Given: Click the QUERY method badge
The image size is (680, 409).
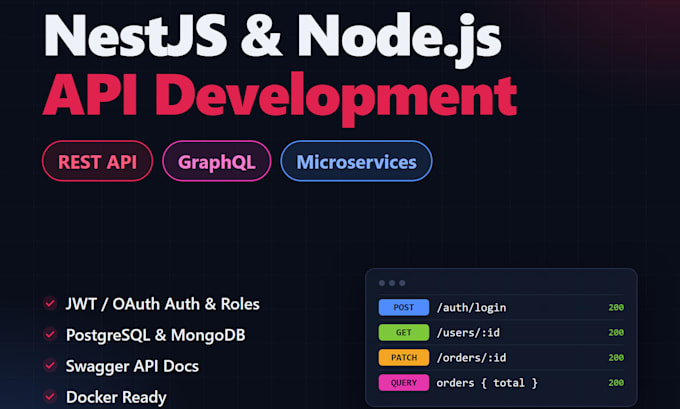Looking at the screenshot, I should (x=404, y=383).
